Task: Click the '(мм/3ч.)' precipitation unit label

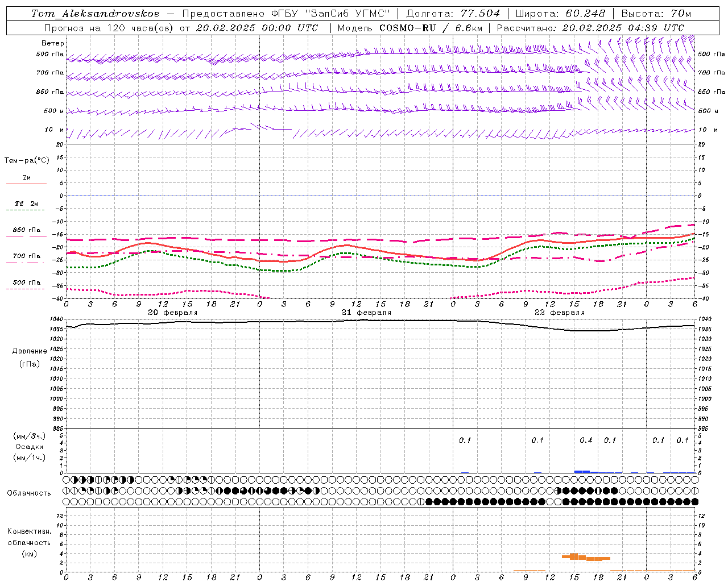Action: [x=30, y=436]
